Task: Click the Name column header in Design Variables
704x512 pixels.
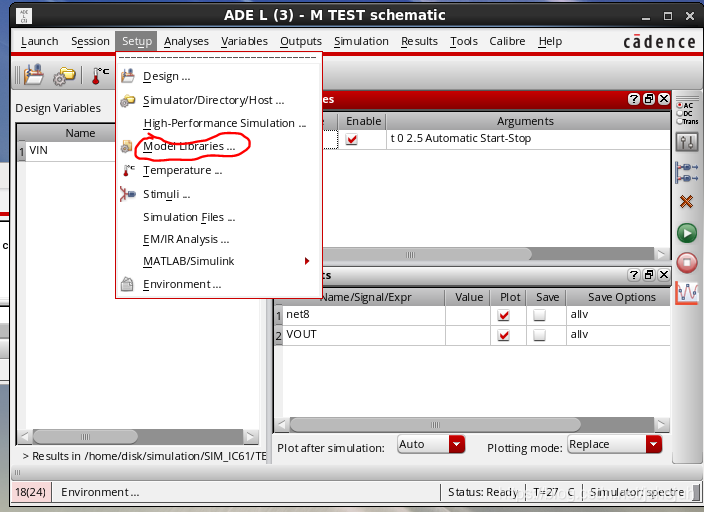Action: [x=80, y=133]
